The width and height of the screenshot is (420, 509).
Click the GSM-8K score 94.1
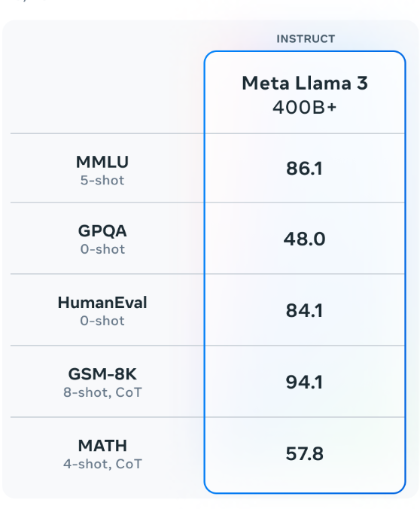304,383
